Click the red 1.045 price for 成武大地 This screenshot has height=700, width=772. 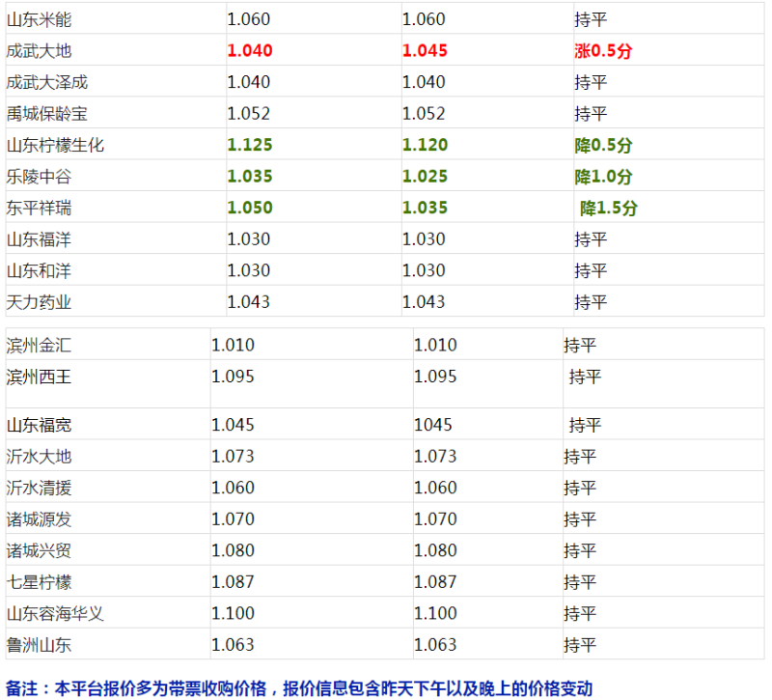coord(425,50)
